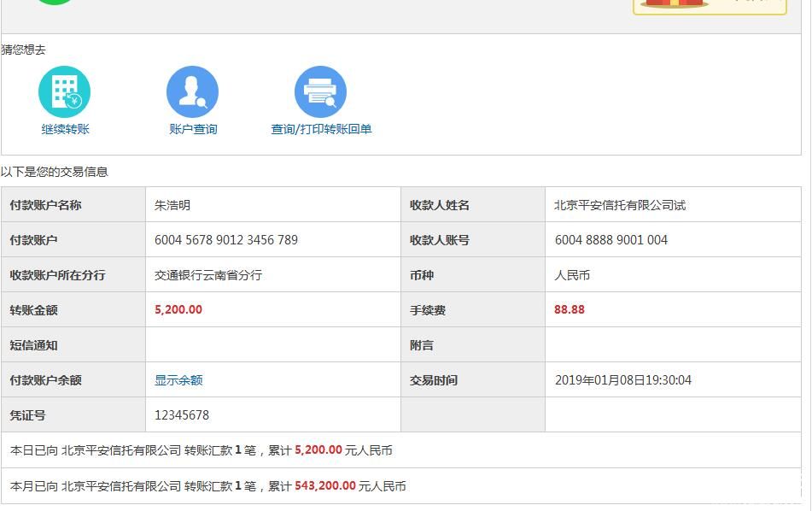
Task: Open the gift box promotion banner
Action: (709, 5)
